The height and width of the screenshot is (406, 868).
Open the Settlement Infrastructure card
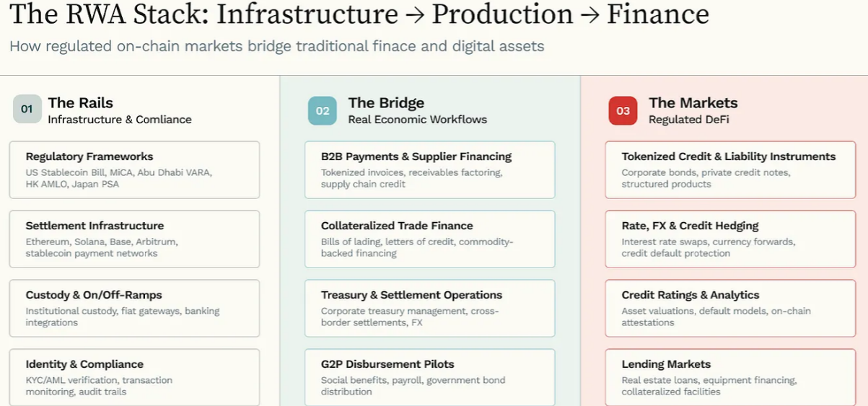pyautogui.click(x=134, y=239)
